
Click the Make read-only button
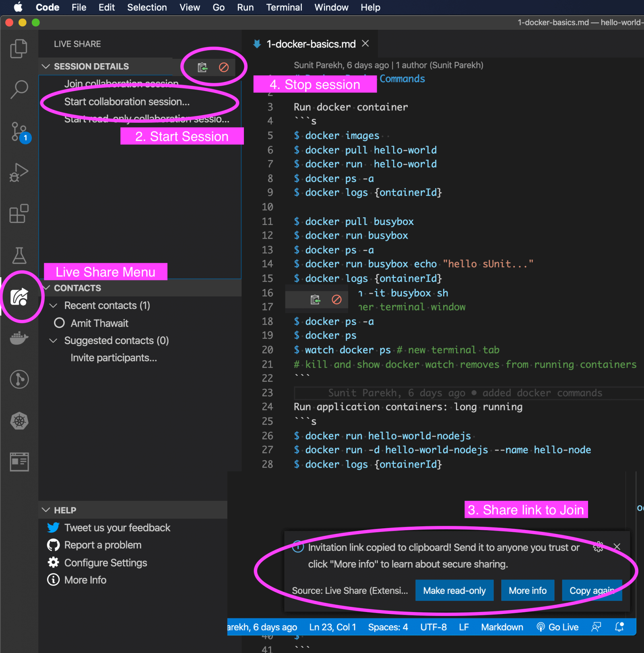point(454,590)
